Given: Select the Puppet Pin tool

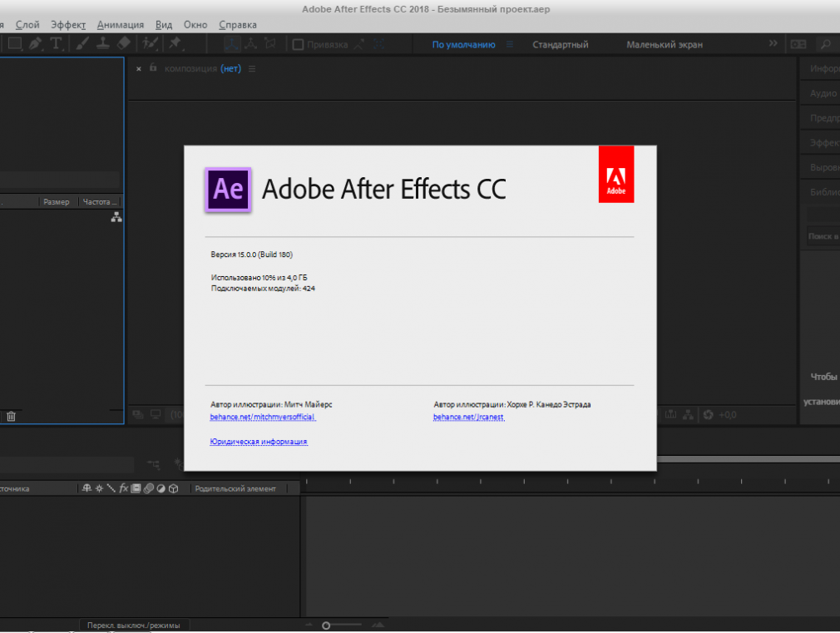Looking at the screenshot, I should (175, 44).
